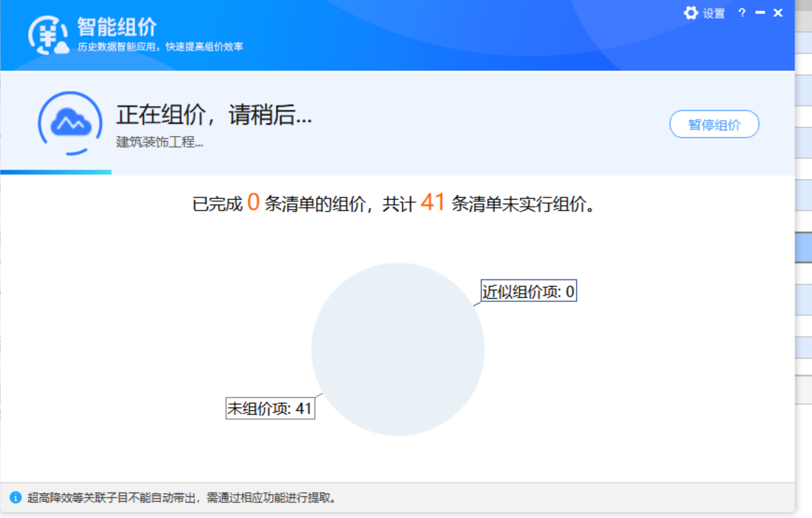Click the 正在组价,请稍后... heading
Viewport: 812px width, 518px height.
(x=214, y=115)
